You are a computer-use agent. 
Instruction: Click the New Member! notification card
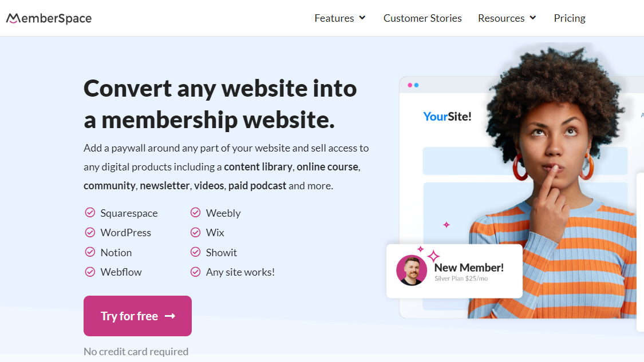455,271
